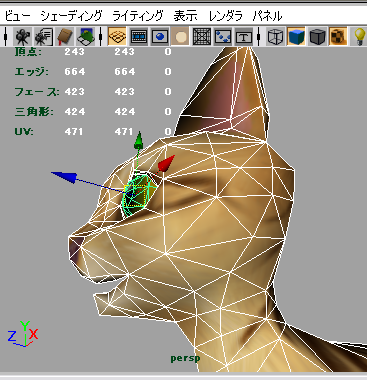Image resolution: width=367 pixels, height=380 pixels.
Task: Toggle the film gate display
Action: pyautogui.click(x=139, y=36)
